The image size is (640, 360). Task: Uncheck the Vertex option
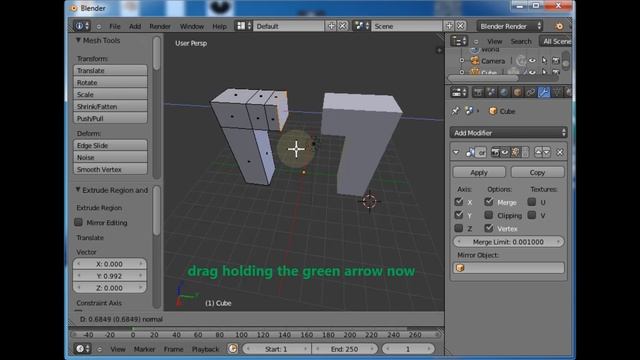click(x=489, y=228)
